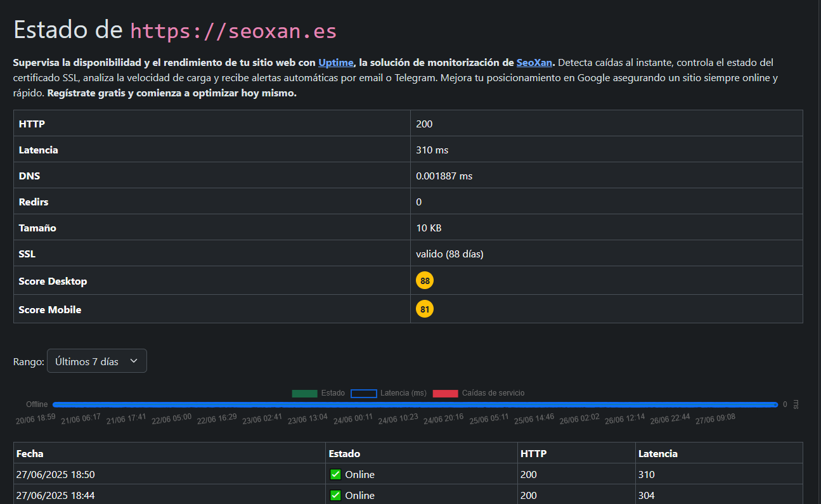Click chart axis label 20/06 18:59
The width and height of the screenshot is (821, 504).
pyautogui.click(x=36, y=419)
